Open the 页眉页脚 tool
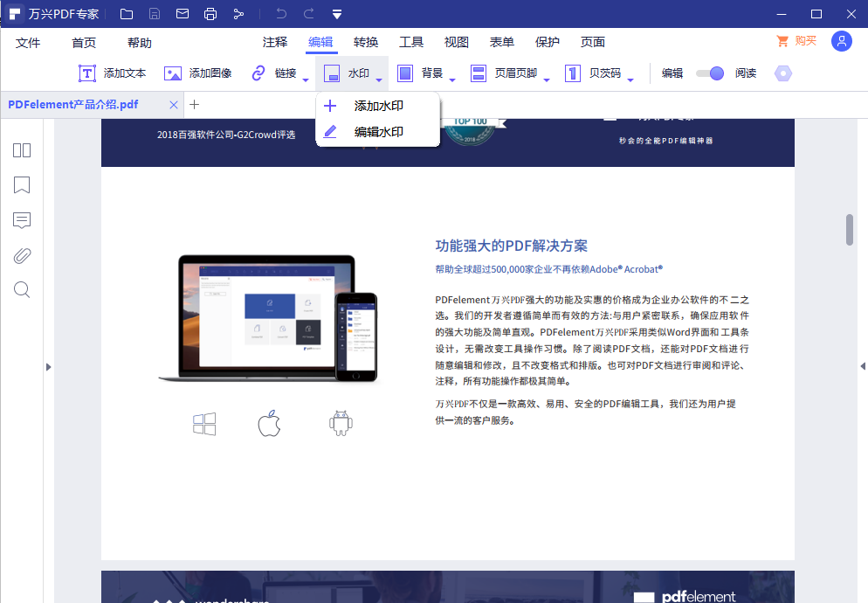 [503, 73]
